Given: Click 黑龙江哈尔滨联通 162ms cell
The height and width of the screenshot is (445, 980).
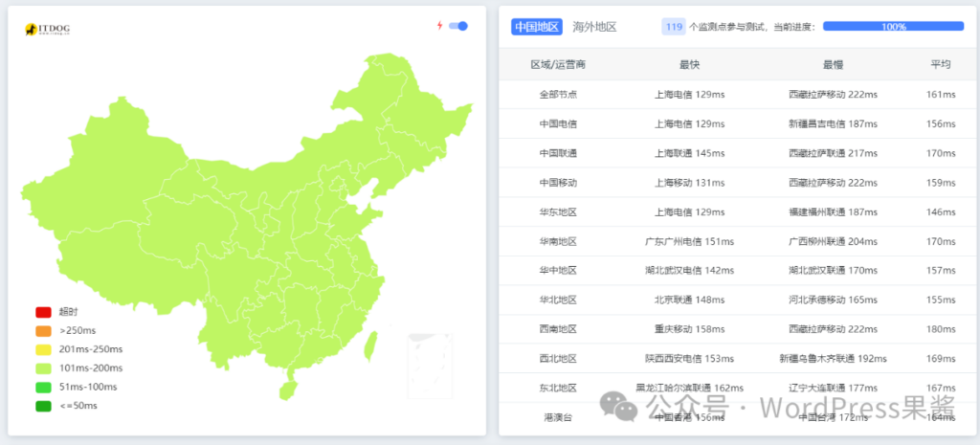Looking at the screenshot, I should click(x=689, y=389).
